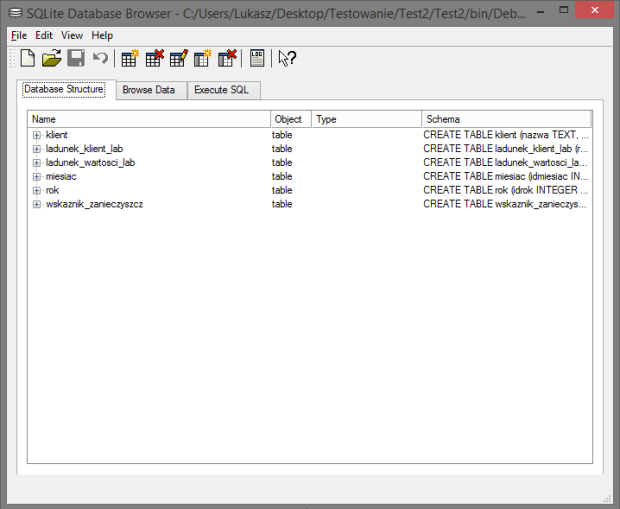Click the ladunek_klient_lab schema text

point(506,149)
